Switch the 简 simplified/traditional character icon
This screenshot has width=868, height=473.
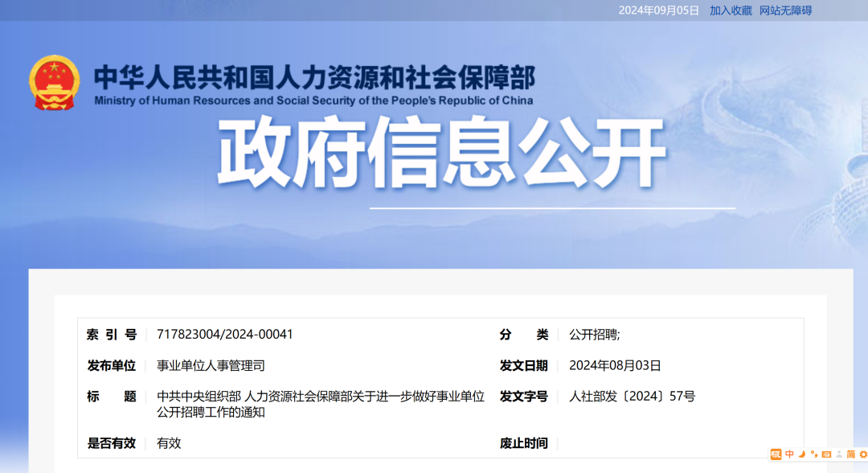point(850,454)
